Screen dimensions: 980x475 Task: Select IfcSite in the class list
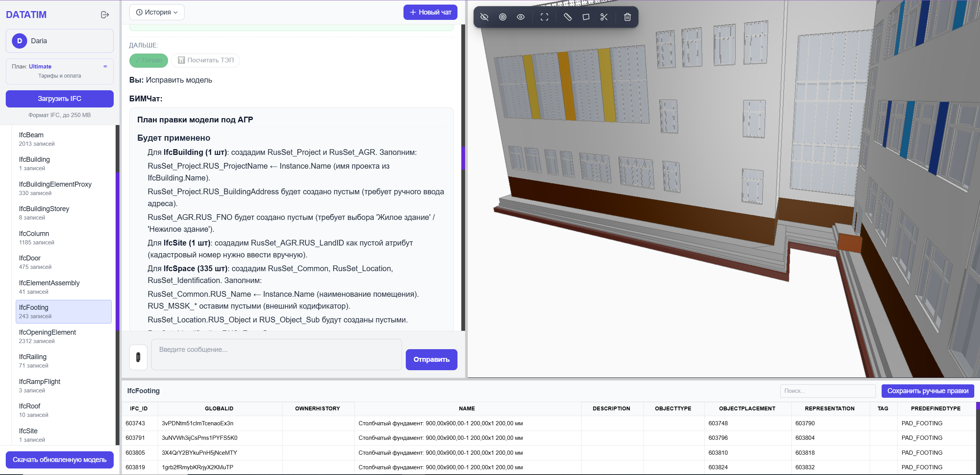[63, 435]
